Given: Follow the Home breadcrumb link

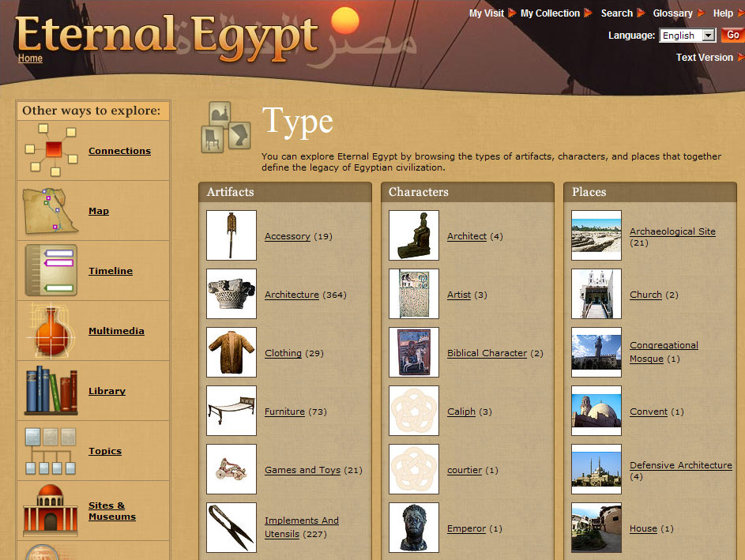Looking at the screenshot, I should [31, 58].
